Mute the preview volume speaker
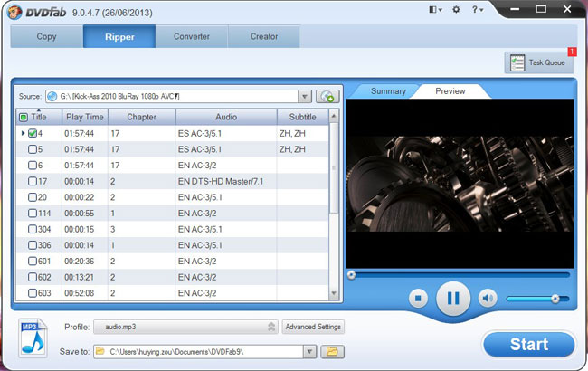This screenshot has height=371, width=588. (488, 299)
